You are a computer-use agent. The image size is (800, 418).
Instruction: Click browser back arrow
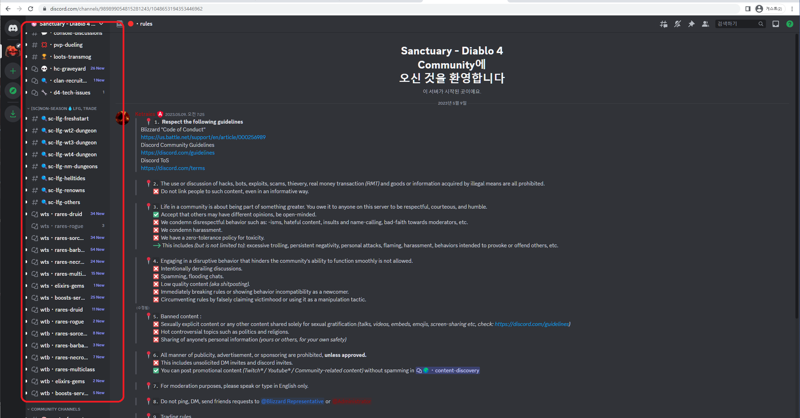8,9
